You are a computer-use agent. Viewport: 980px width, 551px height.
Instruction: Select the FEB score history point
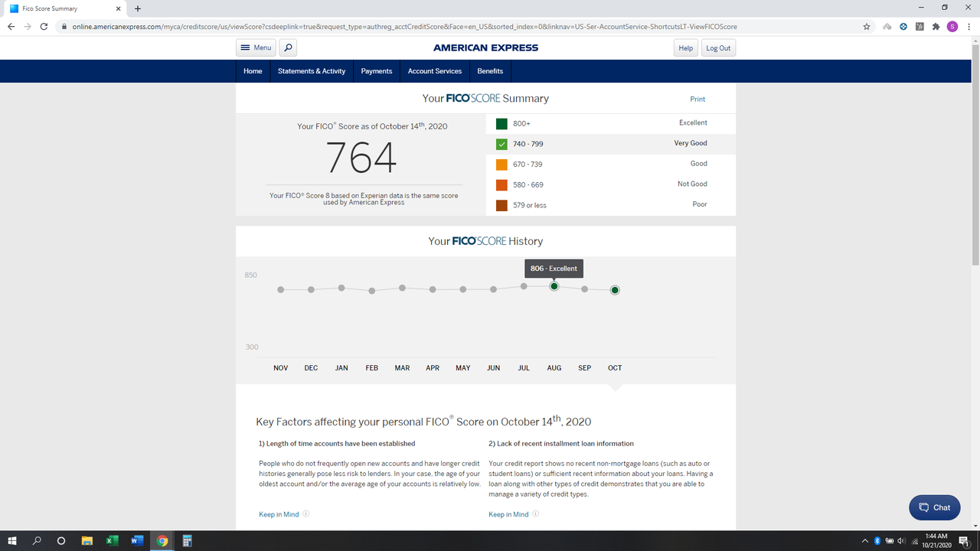[372, 291]
